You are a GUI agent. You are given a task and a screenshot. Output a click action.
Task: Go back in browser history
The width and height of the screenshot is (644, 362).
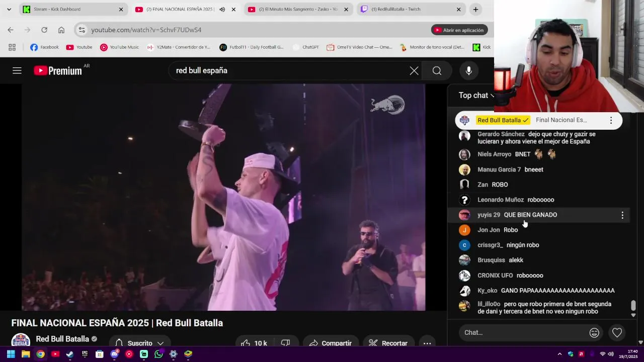tap(11, 30)
